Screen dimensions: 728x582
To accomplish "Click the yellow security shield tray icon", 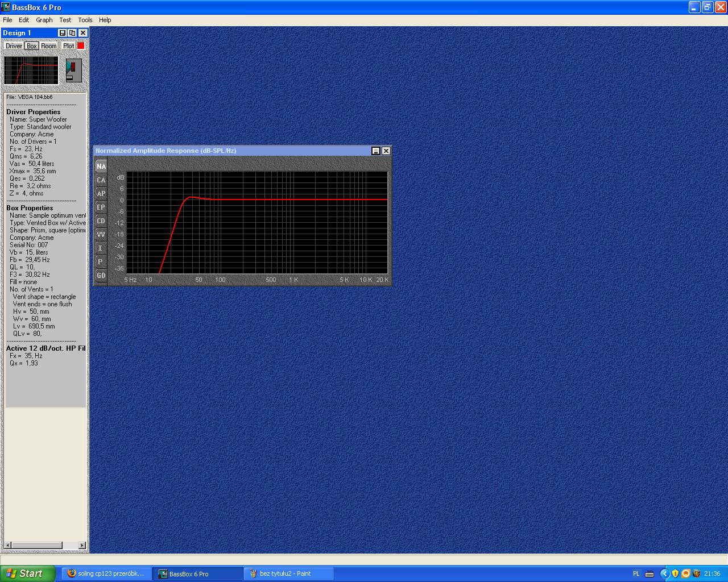I will point(675,573).
